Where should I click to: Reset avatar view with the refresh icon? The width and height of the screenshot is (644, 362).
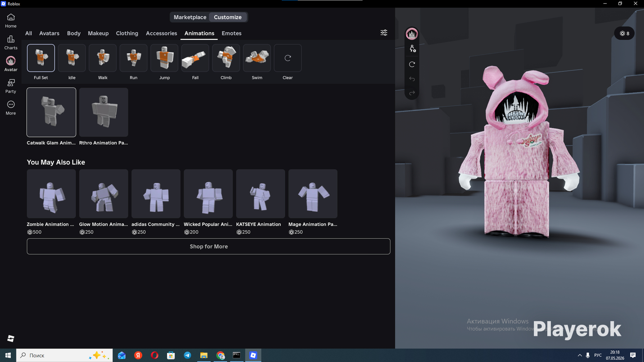point(412,64)
